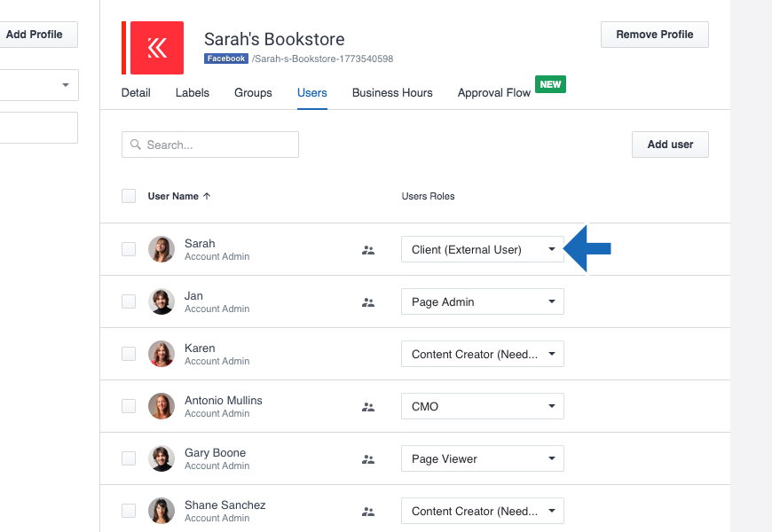The image size is (772, 532).
Task: Click the groups icon next to Shane Sanchez
Action: (x=368, y=512)
